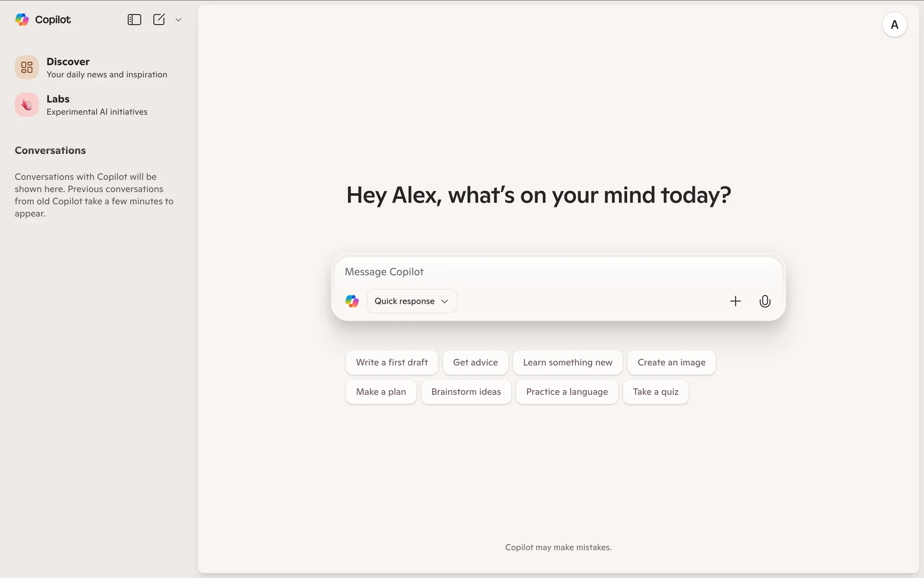Screen dimensions: 924x578
Task: Expand the chevron next to the new chat icon
Action: tap(179, 20)
